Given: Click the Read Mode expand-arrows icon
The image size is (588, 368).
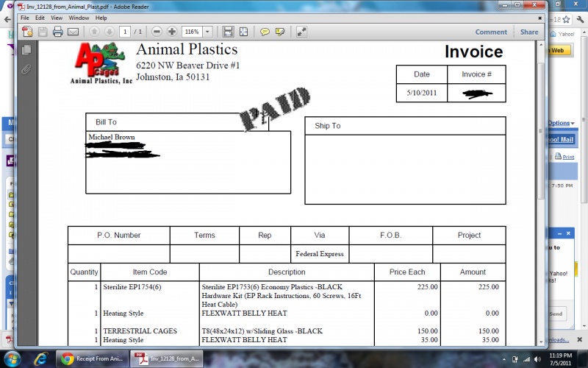Looking at the screenshot, I should [301, 32].
